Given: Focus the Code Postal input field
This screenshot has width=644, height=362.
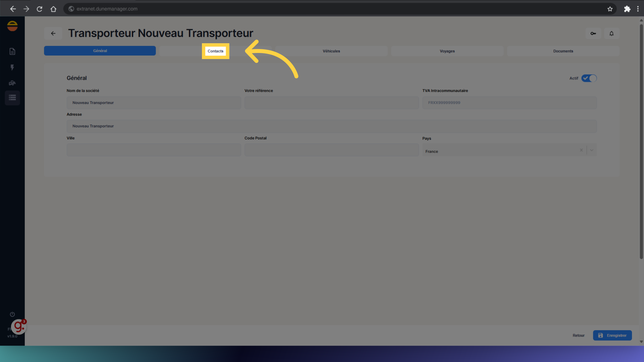Looking at the screenshot, I should pos(331,150).
